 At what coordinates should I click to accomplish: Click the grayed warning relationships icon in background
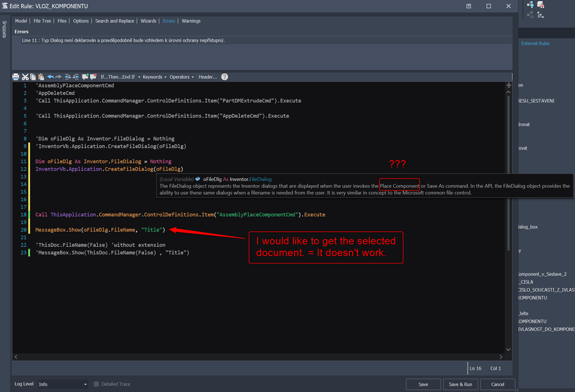click(530, 15)
